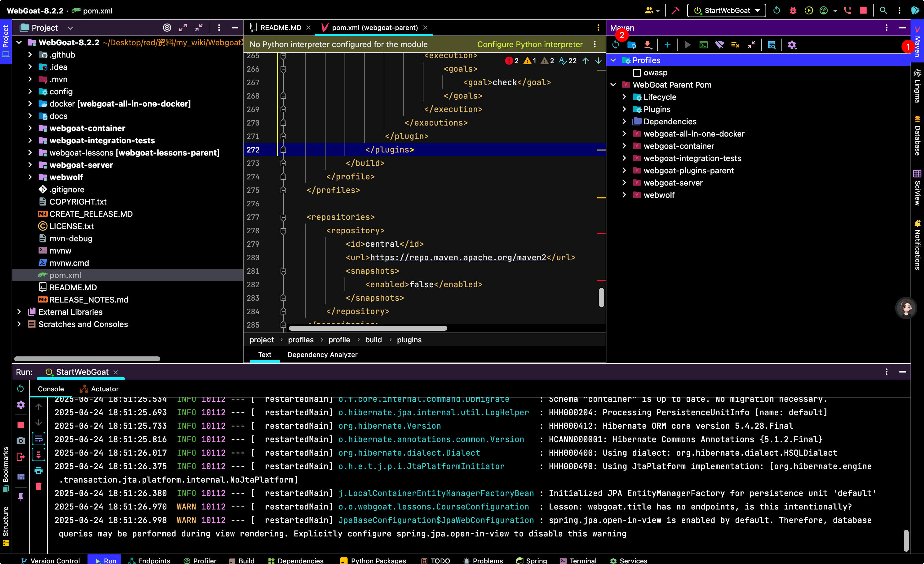Click Configure Python interpreter link
This screenshot has height=564, width=924.
click(530, 44)
